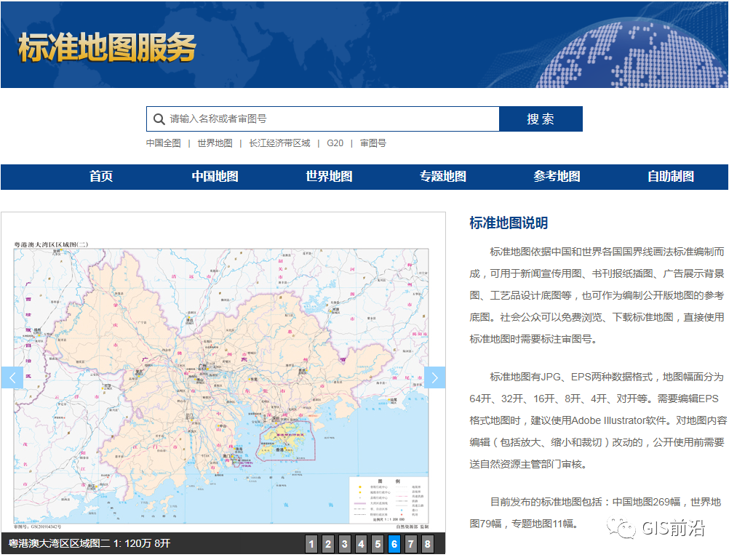Select highlighted carousel slide 6
Image resolution: width=729 pixels, height=560 pixels.
click(x=394, y=544)
